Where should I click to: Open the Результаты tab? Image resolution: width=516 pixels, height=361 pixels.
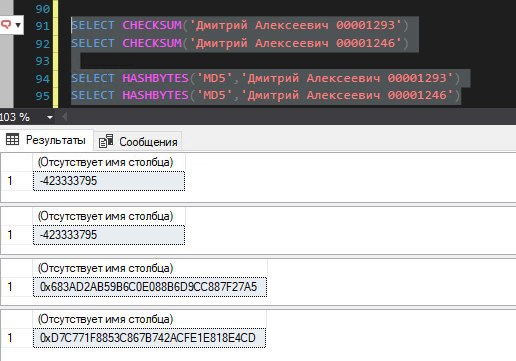pyautogui.click(x=47, y=140)
